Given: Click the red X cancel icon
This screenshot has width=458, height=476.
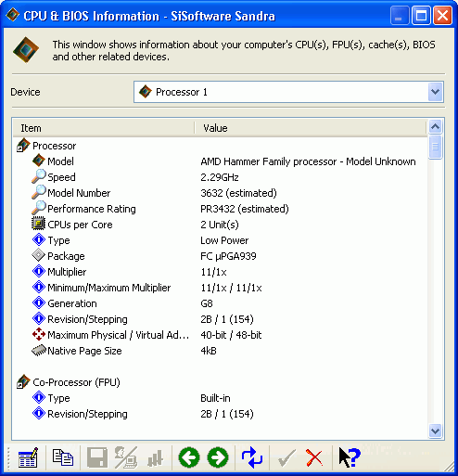Looking at the screenshot, I should click(x=314, y=457).
